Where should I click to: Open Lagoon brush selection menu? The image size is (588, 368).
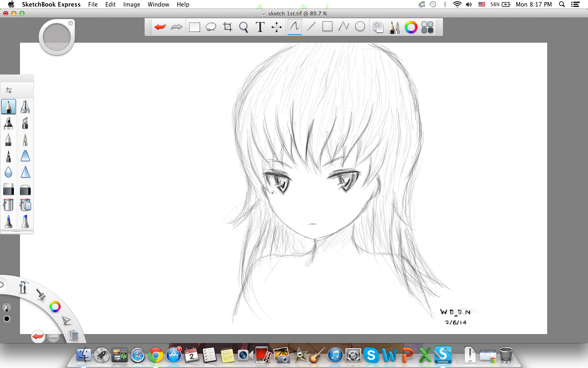[40, 294]
